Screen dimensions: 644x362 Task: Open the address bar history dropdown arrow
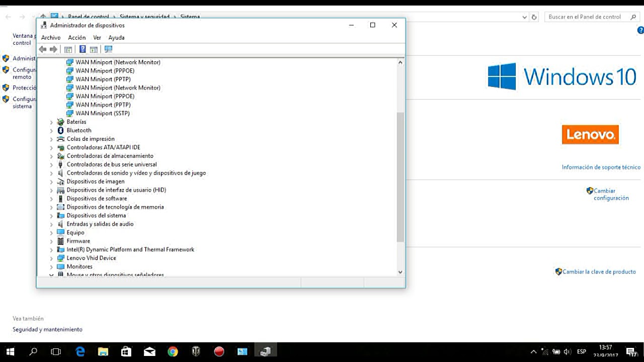point(525,17)
